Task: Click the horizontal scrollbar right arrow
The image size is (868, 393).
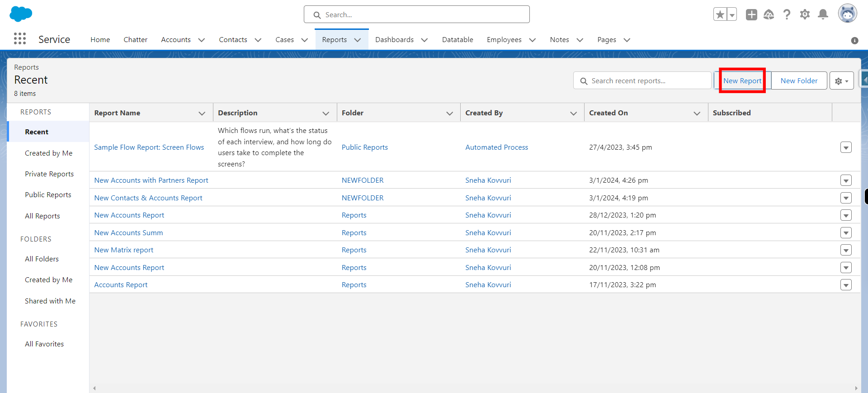Action: (856, 388)
